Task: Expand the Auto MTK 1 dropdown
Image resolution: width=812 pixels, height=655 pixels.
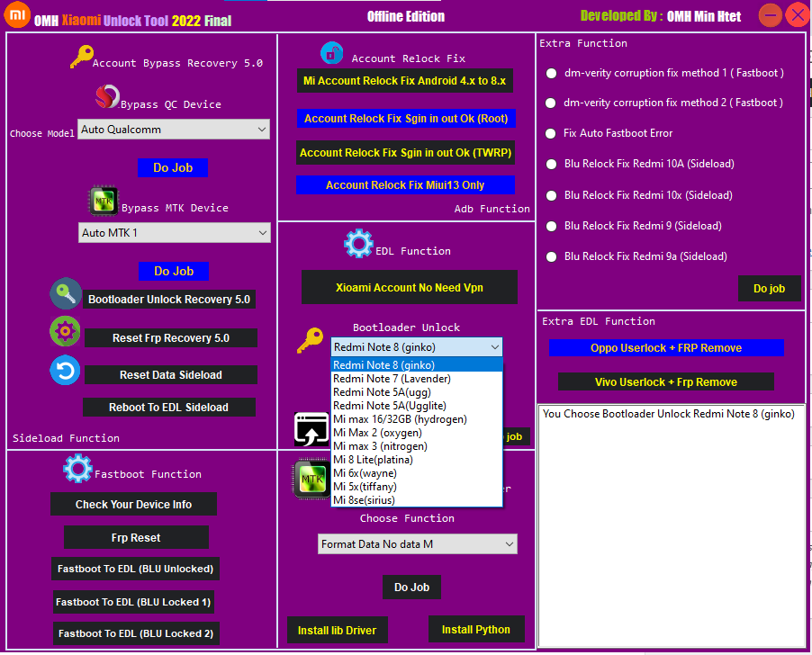Action: 174,233
